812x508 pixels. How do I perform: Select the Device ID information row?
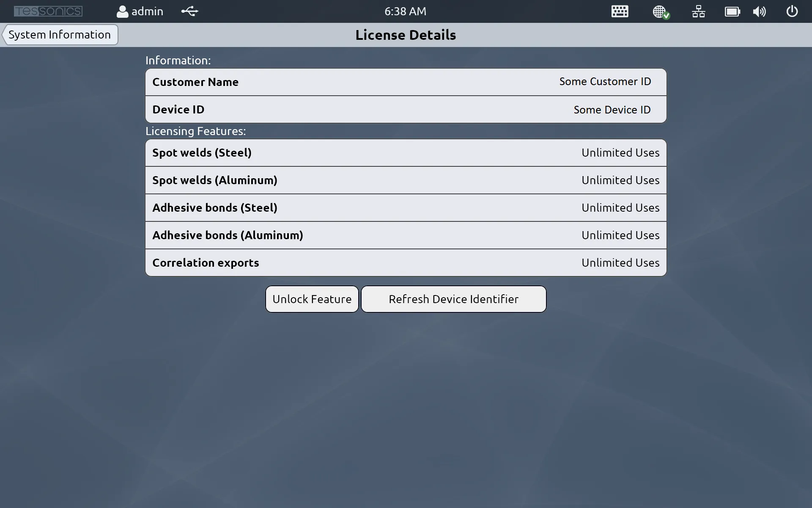pos(405,109)
